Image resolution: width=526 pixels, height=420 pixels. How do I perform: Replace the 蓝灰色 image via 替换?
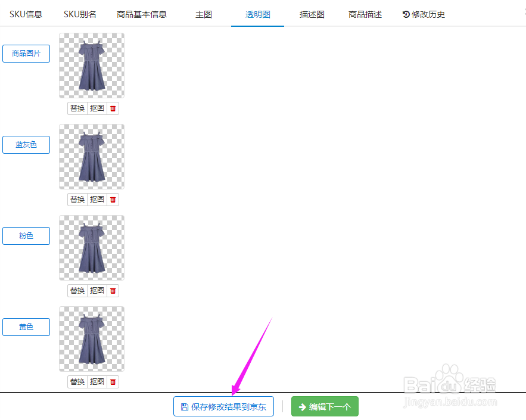77,200
